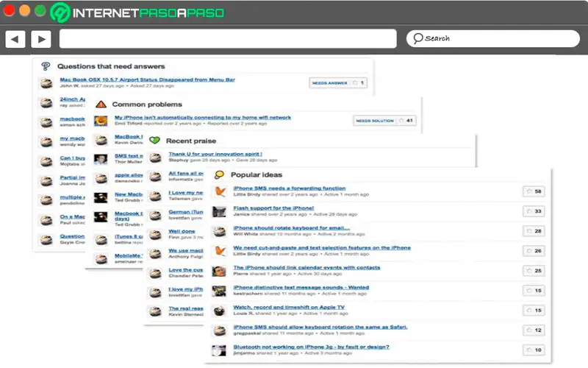This screenshot has width=588, height=368.
Task: Open 'iPhone SMS should allow keyboard rotation' idea
Action: pos(320,327)
